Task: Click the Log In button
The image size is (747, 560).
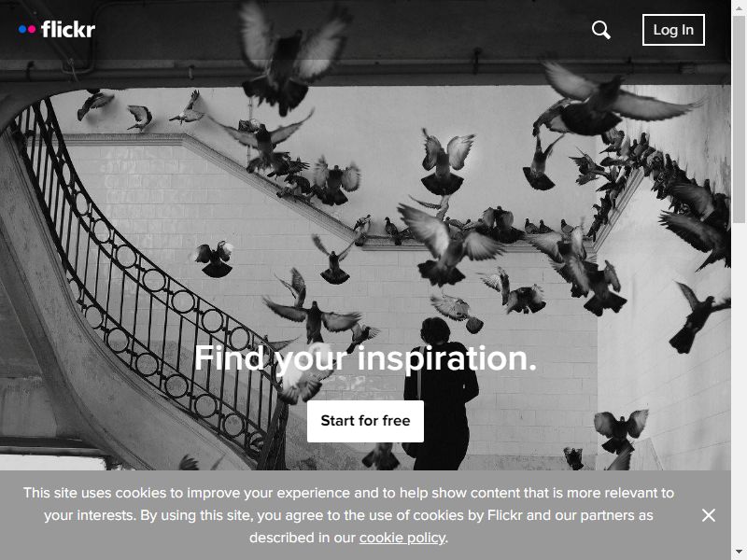Action: click(673, 30)
